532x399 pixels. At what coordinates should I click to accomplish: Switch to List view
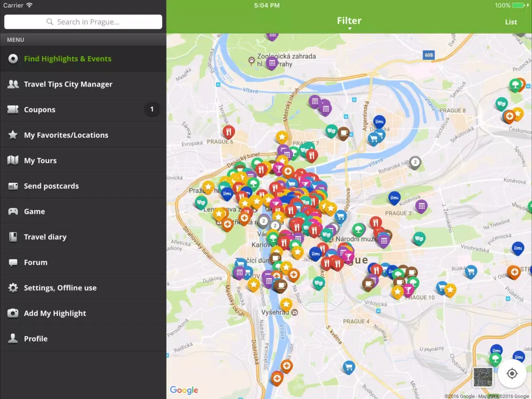(511, 22)
